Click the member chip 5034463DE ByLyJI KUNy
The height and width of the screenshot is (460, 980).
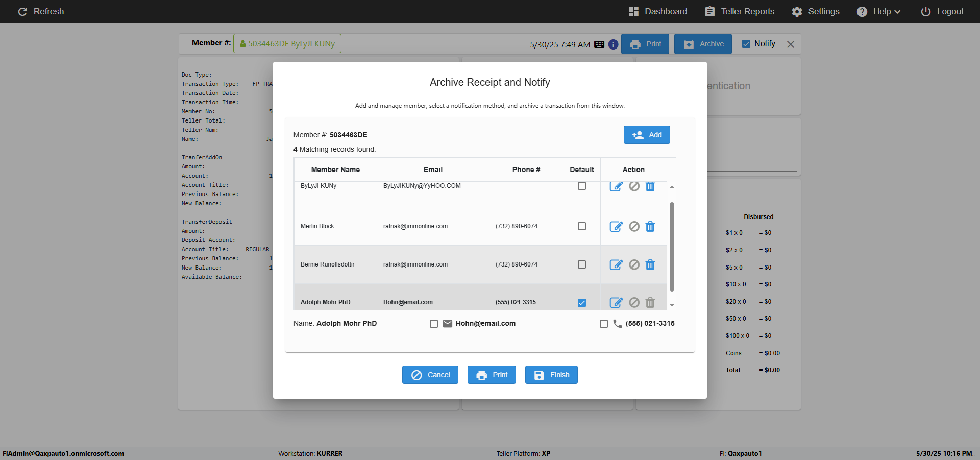(287, 43)
